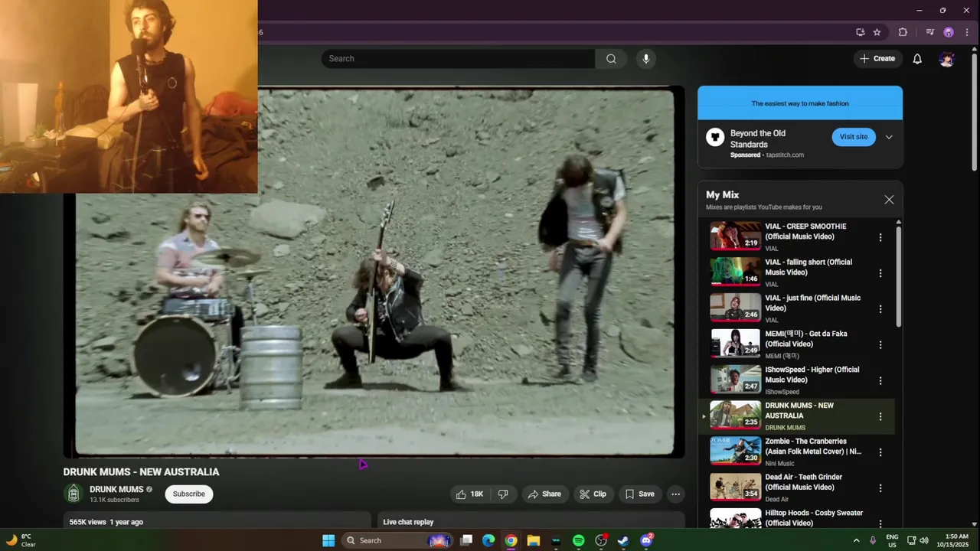Start voice search with the microphone icon
This screenshot has width=980, height=551.
[646, 59]
